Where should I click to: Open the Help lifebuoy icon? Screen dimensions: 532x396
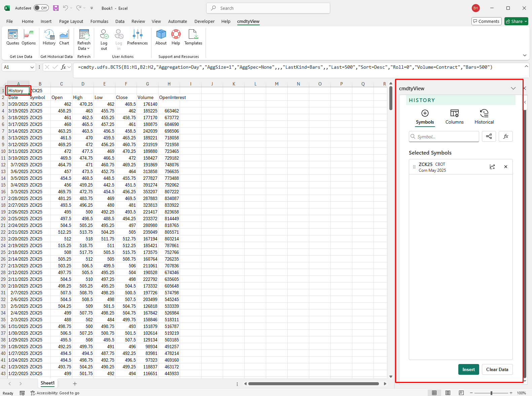coord(176,37)
